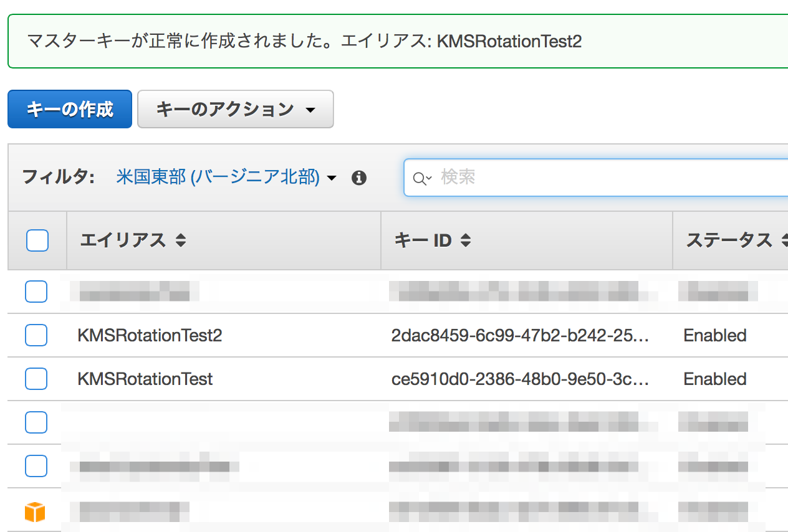Click the key ID starting with 2dac8459
The image size is (788, 532).
520,335
